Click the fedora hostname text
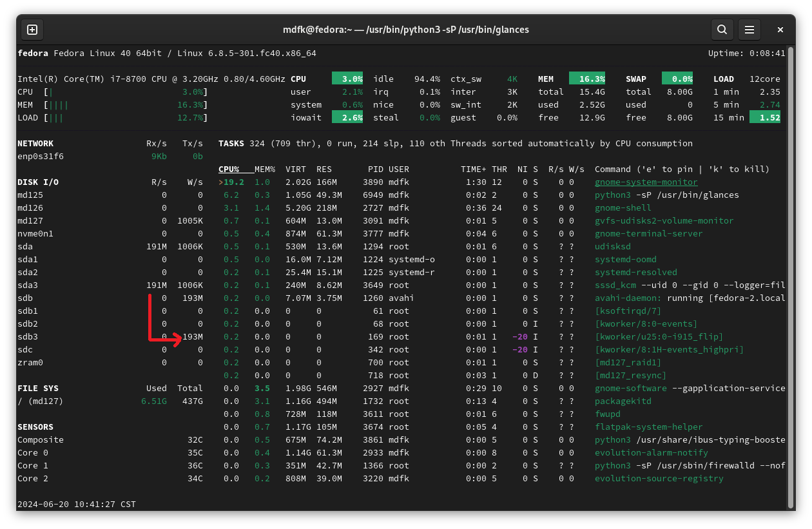The width and height of the screenshot is (812, 529). click(x=33, y=53)
